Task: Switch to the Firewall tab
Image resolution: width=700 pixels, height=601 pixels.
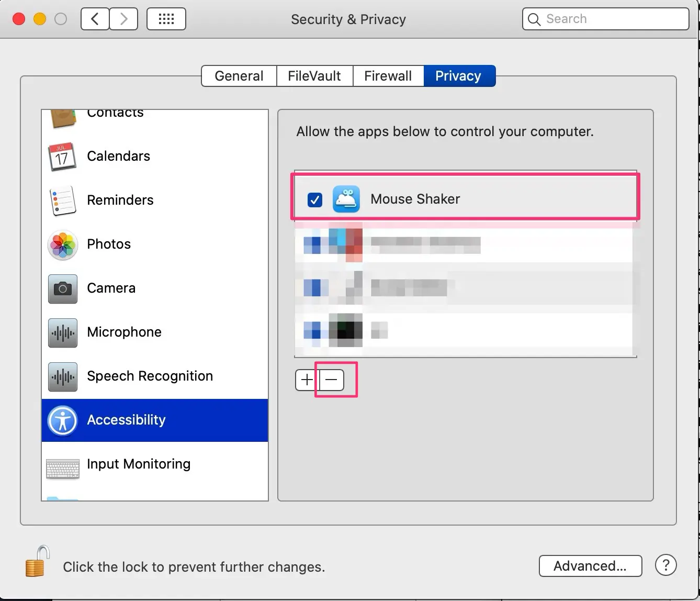Action: pyautogui.click(x=388, y=76)
